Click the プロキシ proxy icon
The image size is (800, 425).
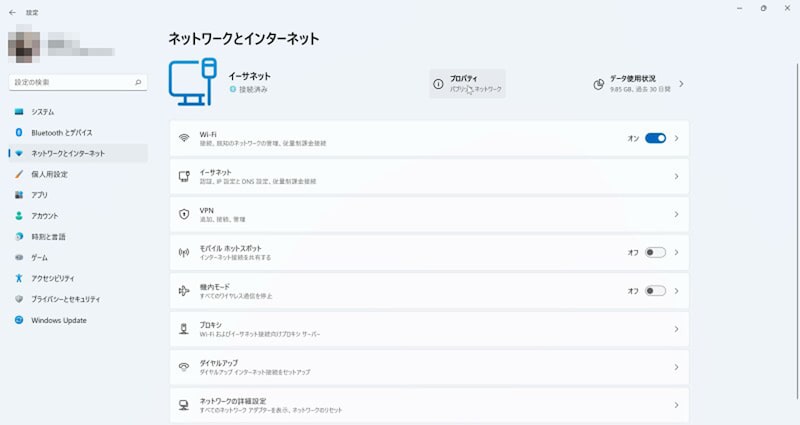(x=184, y=328)
